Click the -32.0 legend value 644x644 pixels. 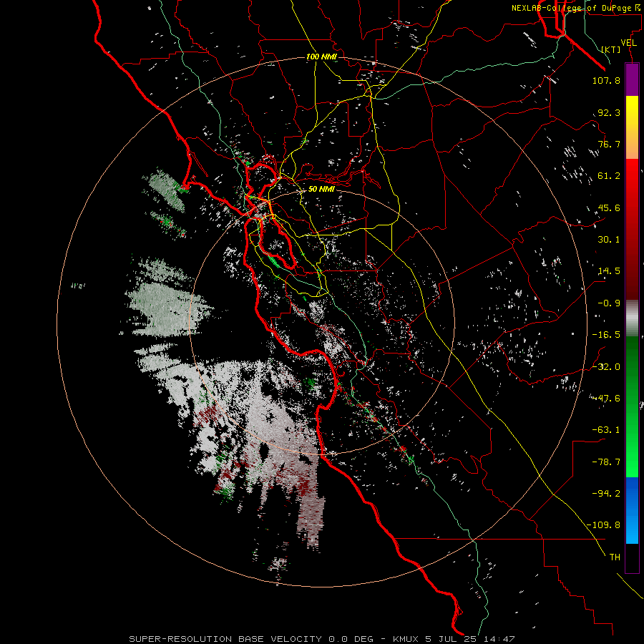[x=606, y=367]
